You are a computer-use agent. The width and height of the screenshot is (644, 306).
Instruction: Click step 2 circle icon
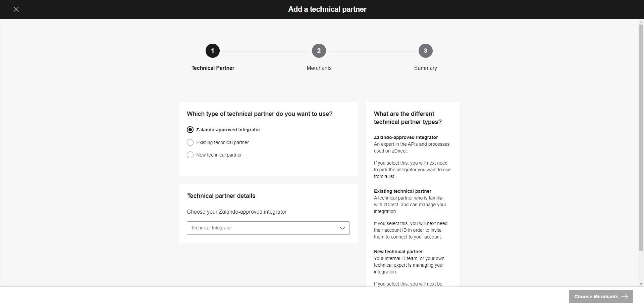[x=319, y=51]
